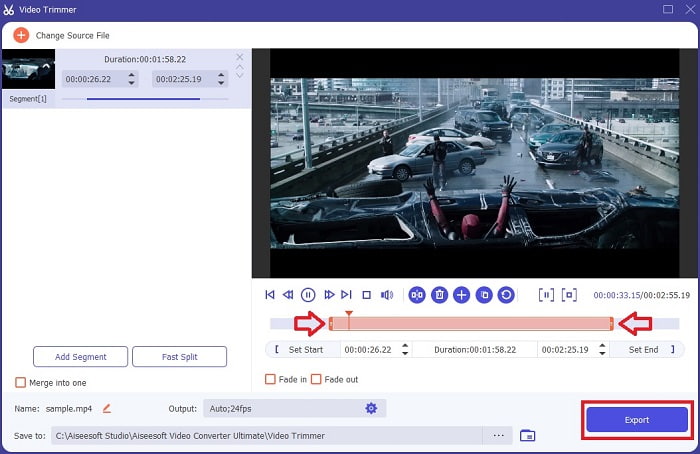The width and height of the screenshot is (700, 454).
Task: Click the Change Source File label
Action: pos(72,35)
